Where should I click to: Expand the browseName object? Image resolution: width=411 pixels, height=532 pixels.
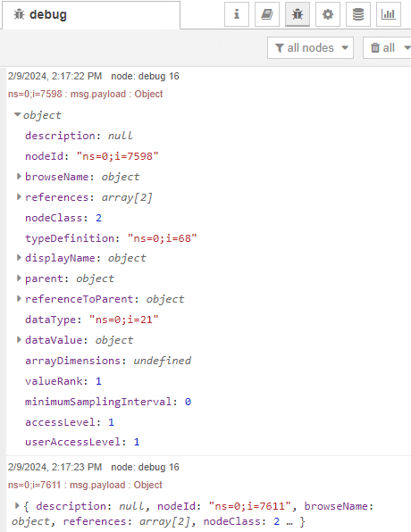coord(19,177)
